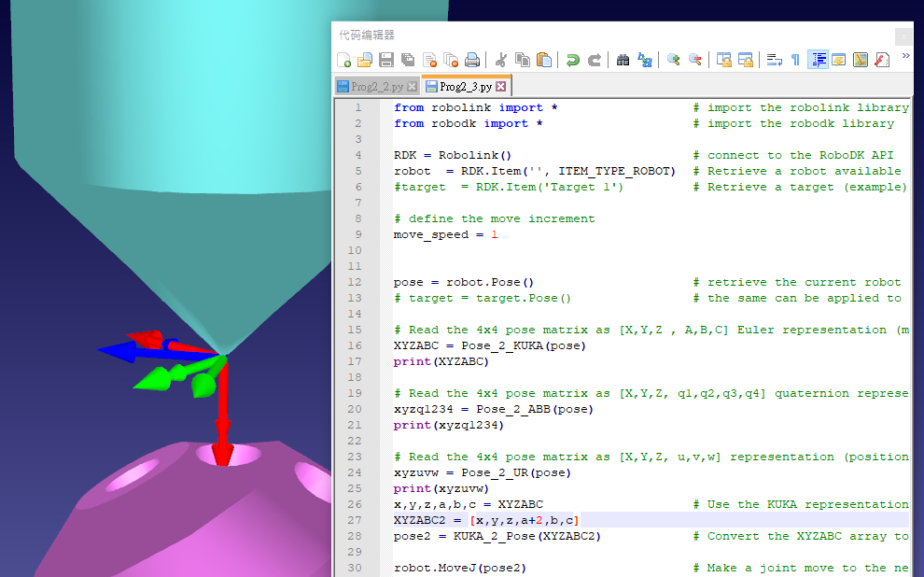Close the Prog2_3.py tab
The height and width of the screenshot is (577, 924).
click(500, 87)
